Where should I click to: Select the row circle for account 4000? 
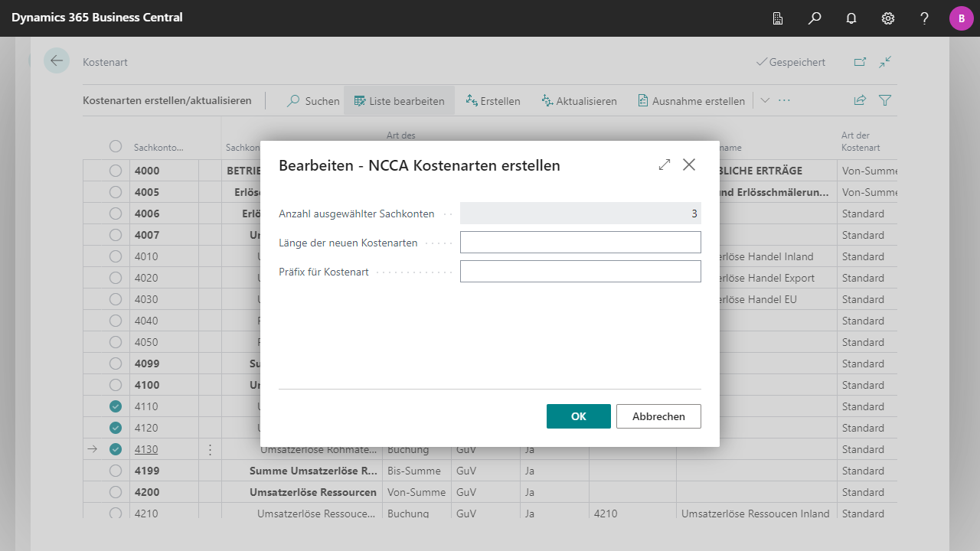[116, 171]
